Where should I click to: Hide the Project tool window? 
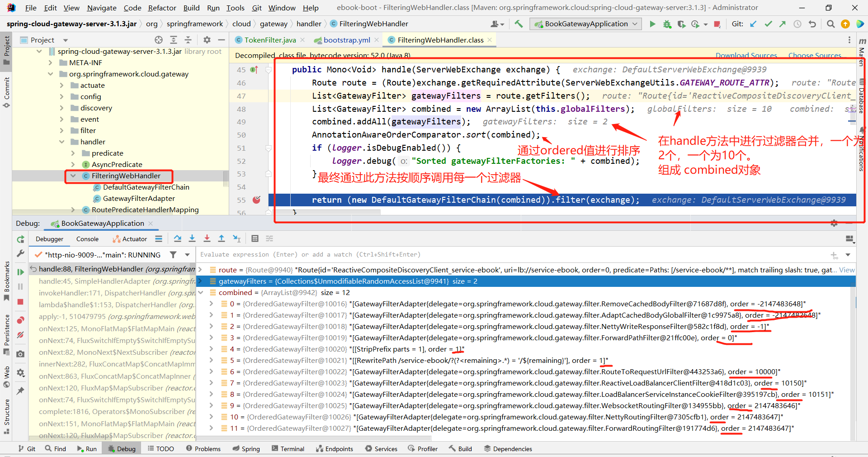221,40
